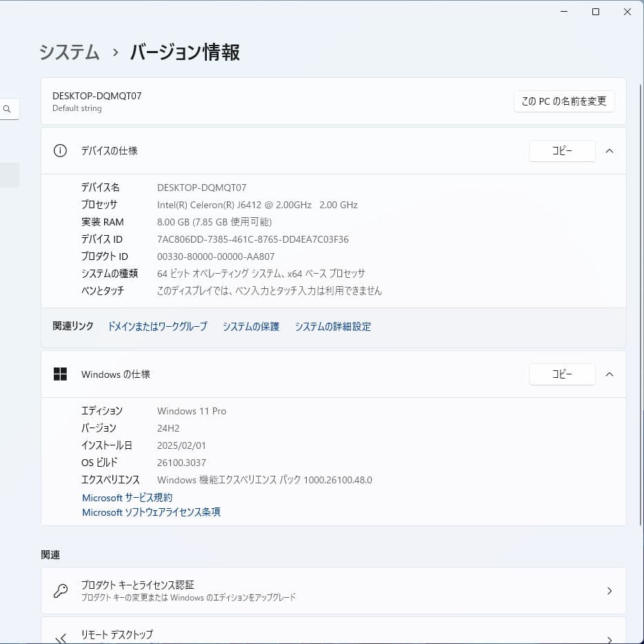Copy the device specifications with コピー
644x644 pixels.
[562, 151]
